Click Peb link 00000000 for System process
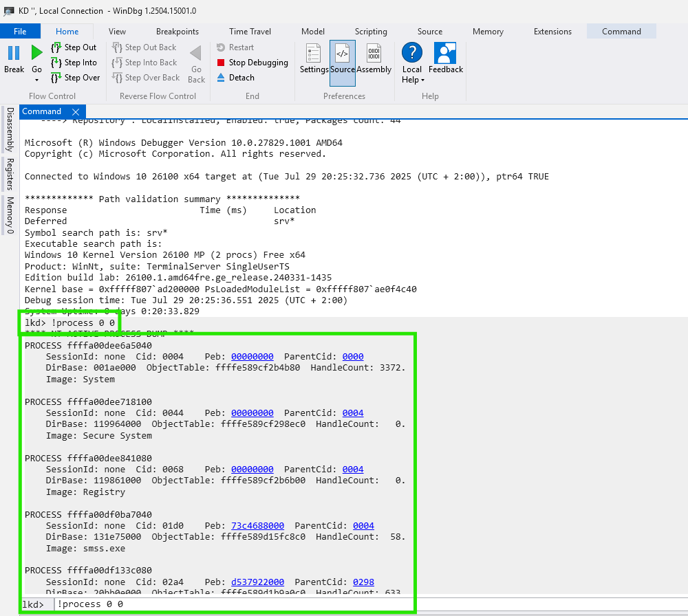This screenshot has height=616, width=688. pos(252,356)
